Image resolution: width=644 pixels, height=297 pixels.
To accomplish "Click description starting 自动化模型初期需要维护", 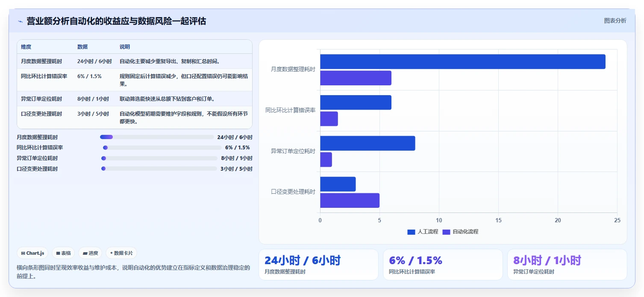I will (183, 118).
